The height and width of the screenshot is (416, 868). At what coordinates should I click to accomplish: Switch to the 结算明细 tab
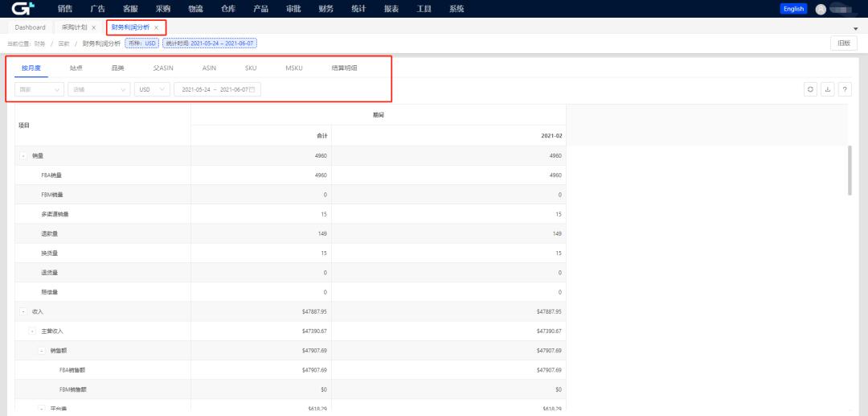tap(345, 68)
